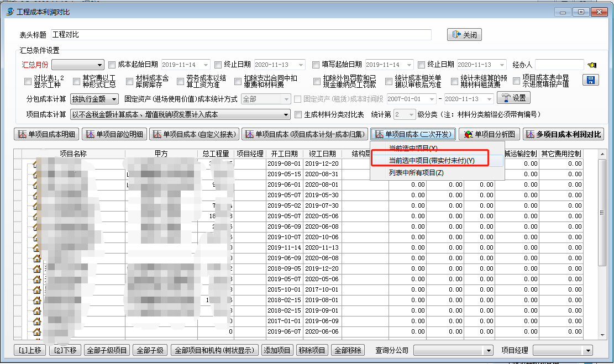Open 单项目部位明细 report

coord(114,134)
